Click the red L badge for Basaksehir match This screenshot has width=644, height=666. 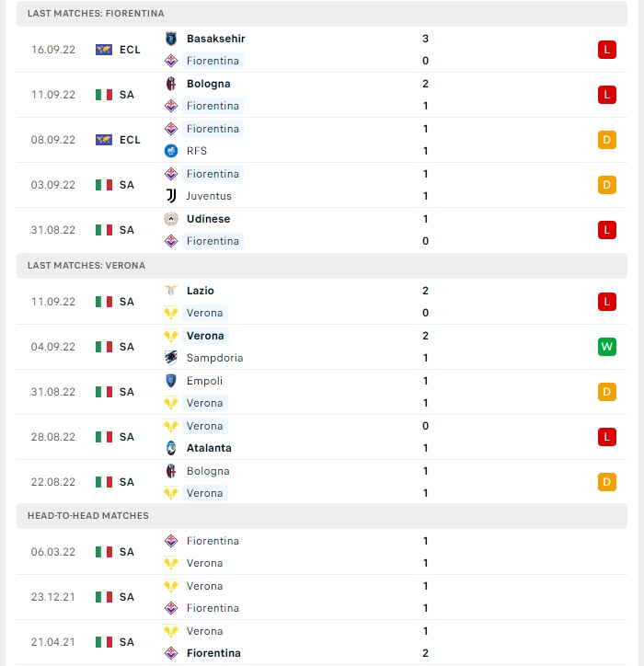(x=606, y=50)
